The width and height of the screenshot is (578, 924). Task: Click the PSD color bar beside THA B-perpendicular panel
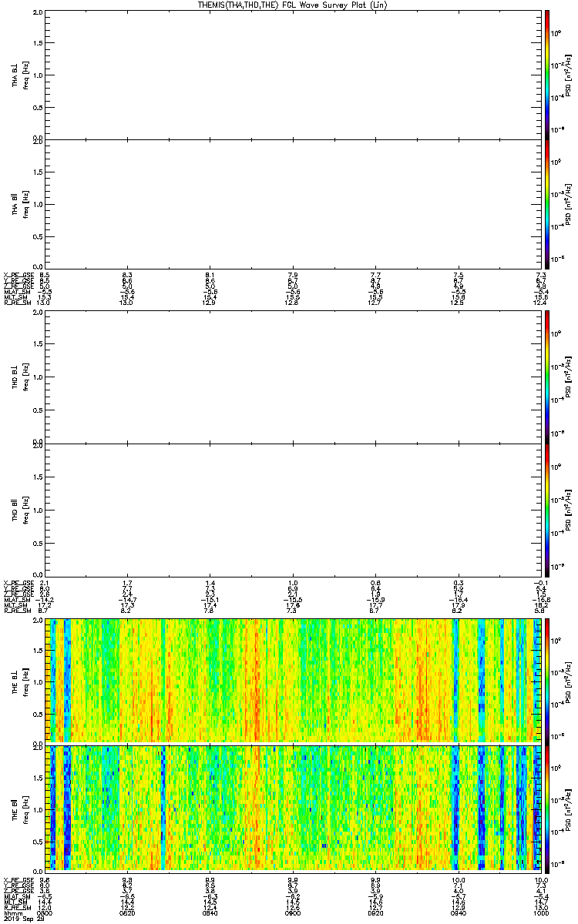547,75
